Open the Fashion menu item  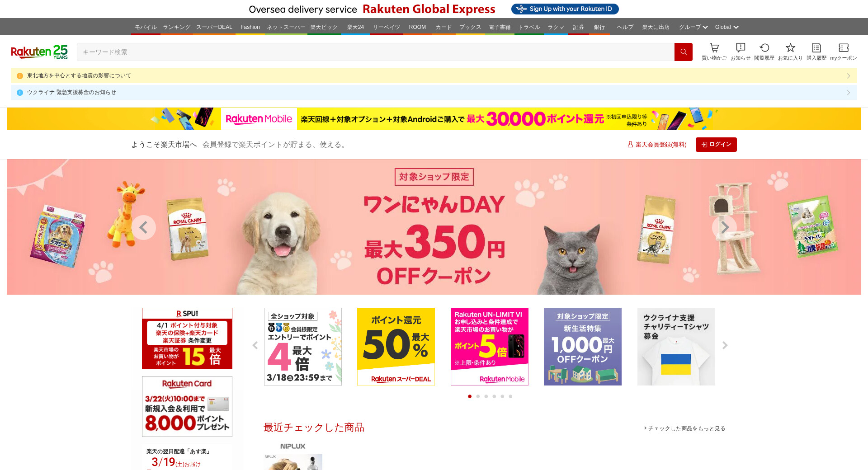250,27
